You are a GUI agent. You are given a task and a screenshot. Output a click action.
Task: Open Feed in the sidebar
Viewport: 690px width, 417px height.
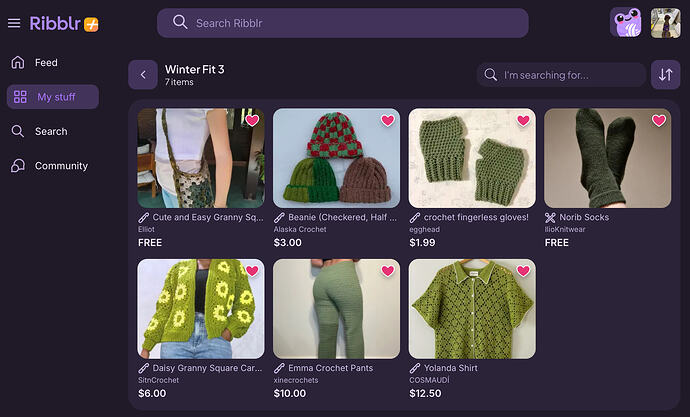(x=46, y=62)
